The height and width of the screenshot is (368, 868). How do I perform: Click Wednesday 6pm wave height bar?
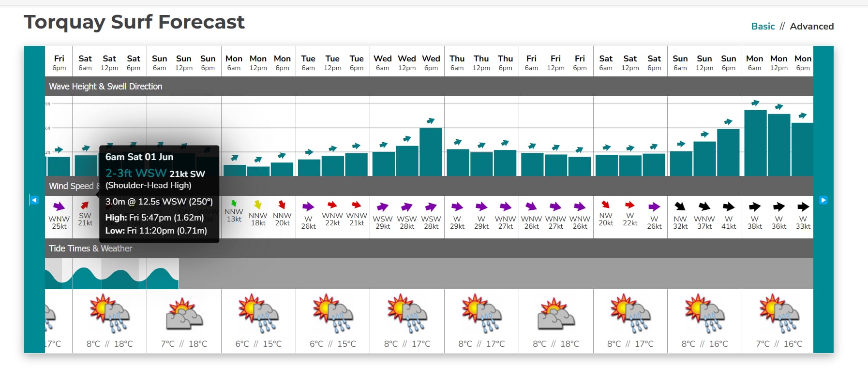tap(431, 152)
